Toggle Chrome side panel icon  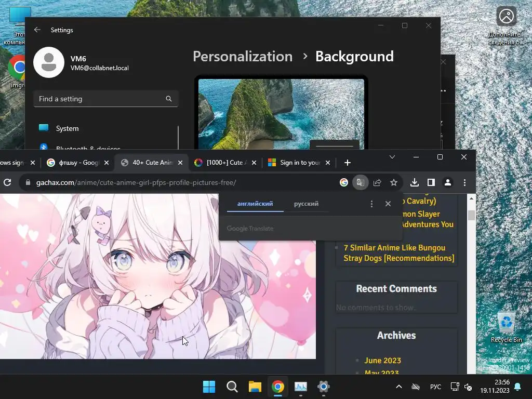tap(431, 182)
